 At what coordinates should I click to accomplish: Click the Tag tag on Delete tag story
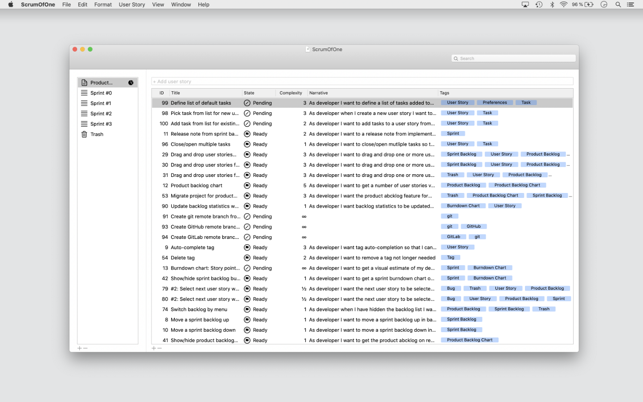(x=451, y=257)
